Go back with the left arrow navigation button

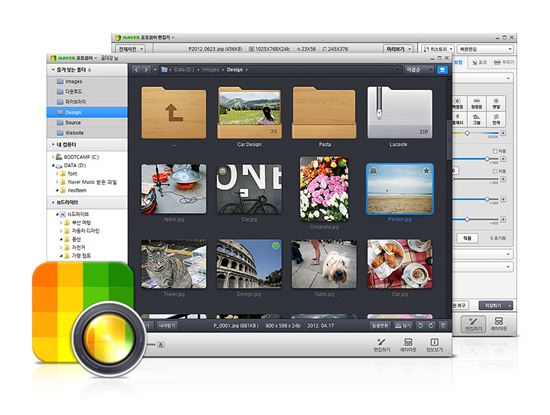(x=137, y=69)
